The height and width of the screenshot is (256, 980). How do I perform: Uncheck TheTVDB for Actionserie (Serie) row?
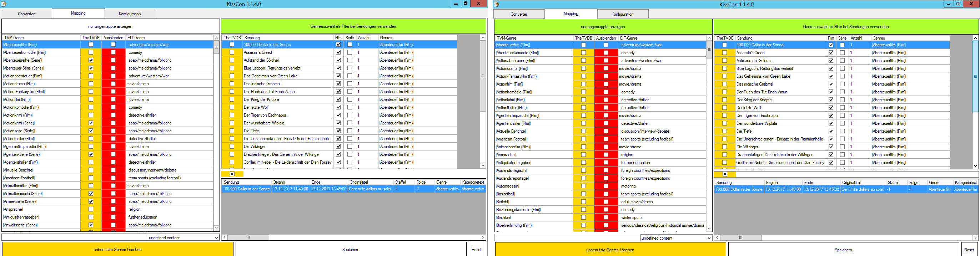coord(91,130)
